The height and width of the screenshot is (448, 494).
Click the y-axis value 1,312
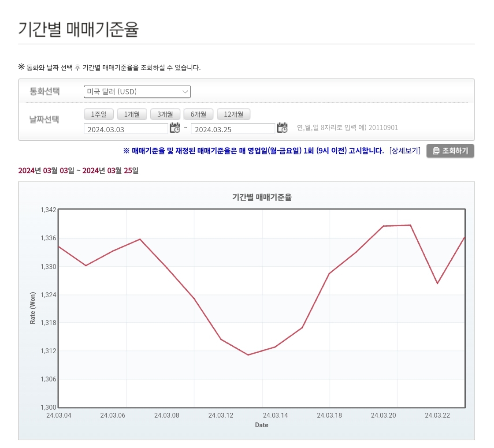click(x=48, y=351)
